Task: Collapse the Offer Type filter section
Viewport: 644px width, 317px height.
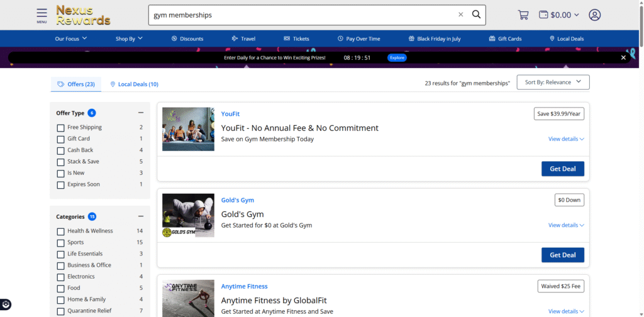Action: [141, 113]
